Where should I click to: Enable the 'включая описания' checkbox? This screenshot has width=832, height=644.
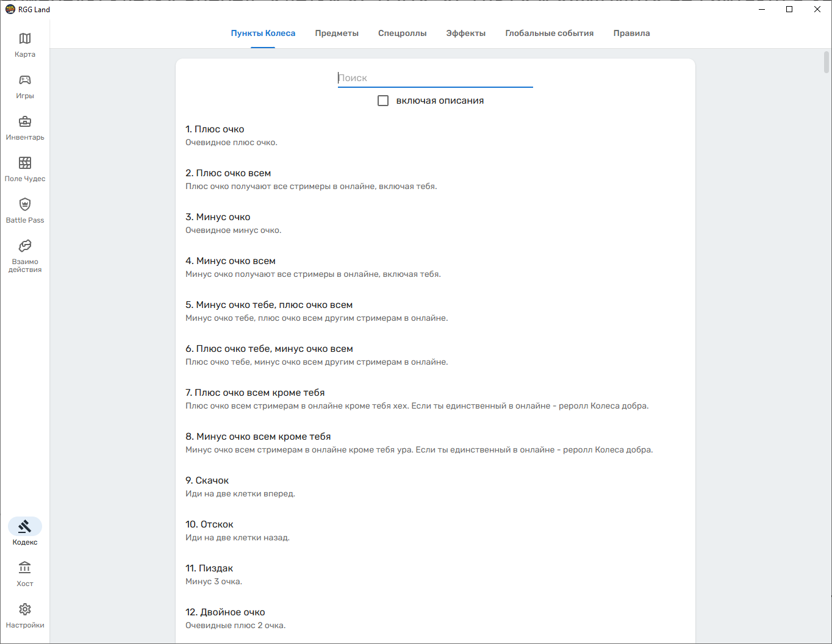click(383, 101)
